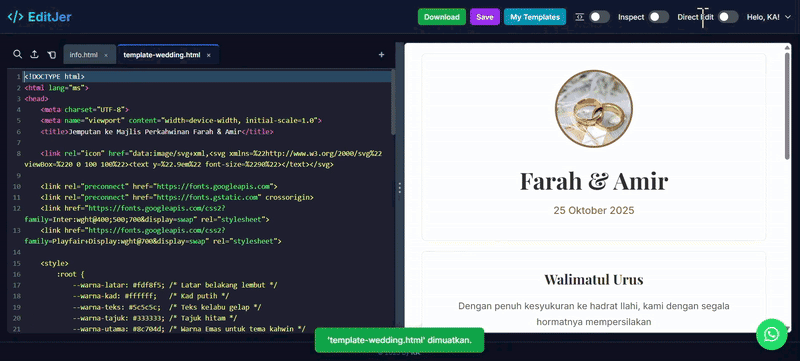Click the preview scroll up arrow
This screenshot has height=361, width=800.
tap(787, 47)
